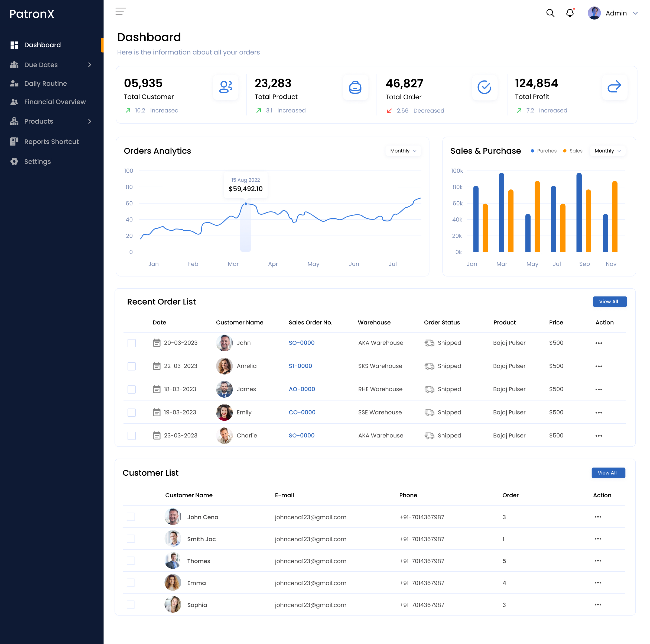The width and height of the screenshot is (650, 644).
Task: Check the checkbox on John's order row
Action: pos(131,343)
